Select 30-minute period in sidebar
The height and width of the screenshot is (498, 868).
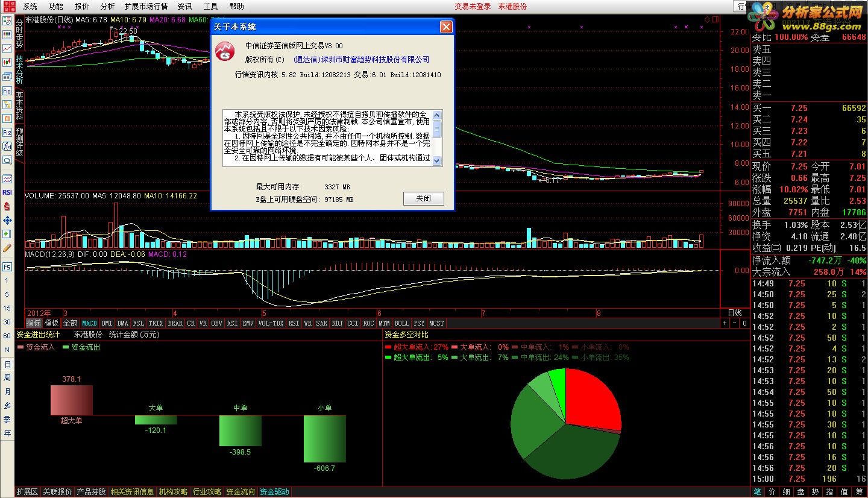[7, 323]
